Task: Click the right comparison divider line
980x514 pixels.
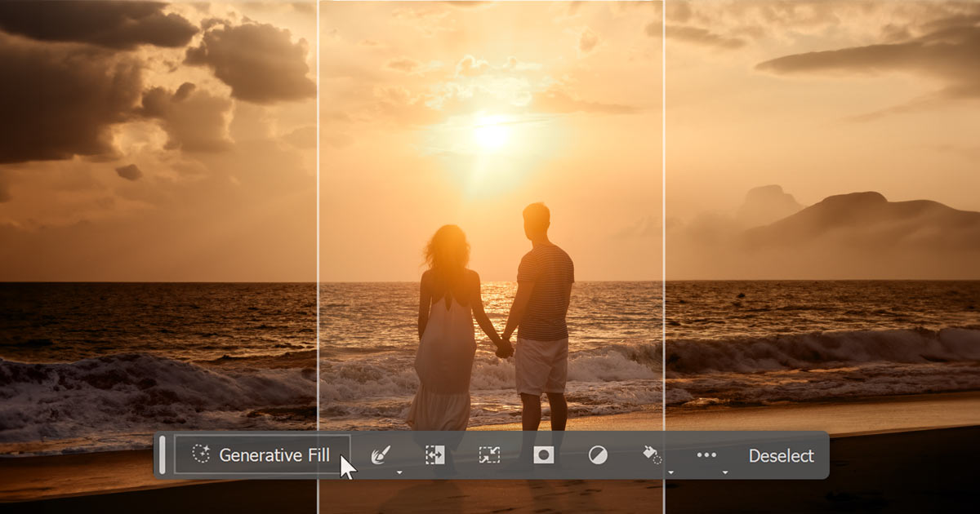Action: click(x=667, y=204)
